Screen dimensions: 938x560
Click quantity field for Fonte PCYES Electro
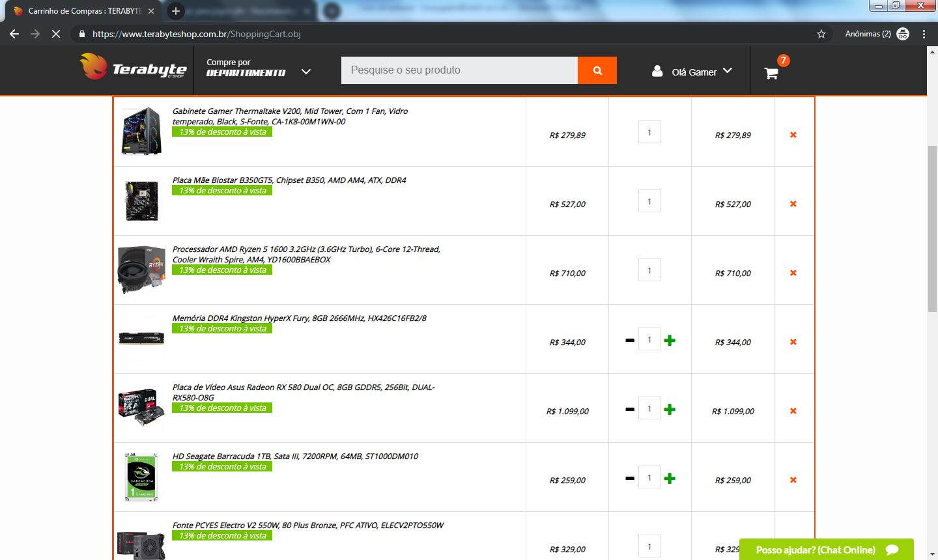tap(649, 546)
